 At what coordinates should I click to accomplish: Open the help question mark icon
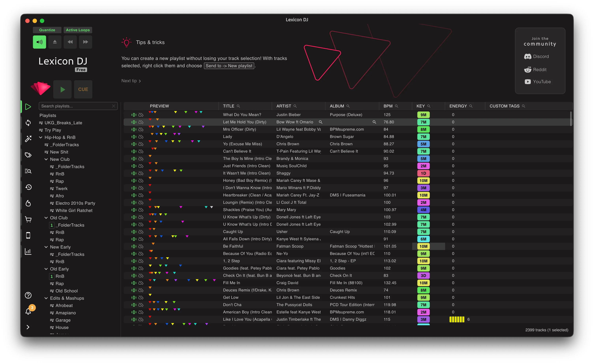(28, 295)
